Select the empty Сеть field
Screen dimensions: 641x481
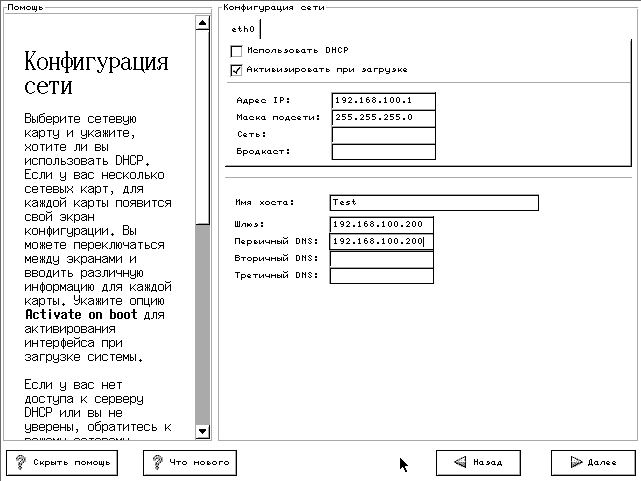point(383,135)
